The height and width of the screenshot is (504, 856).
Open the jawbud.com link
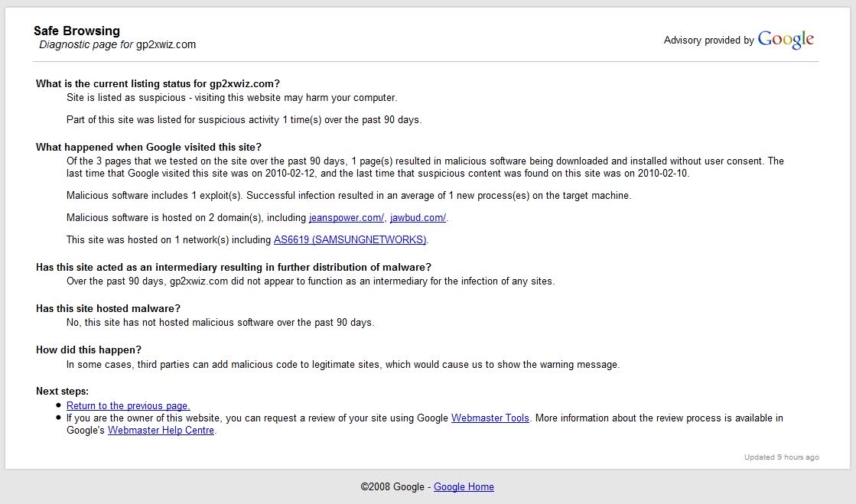tap(418, 218)
